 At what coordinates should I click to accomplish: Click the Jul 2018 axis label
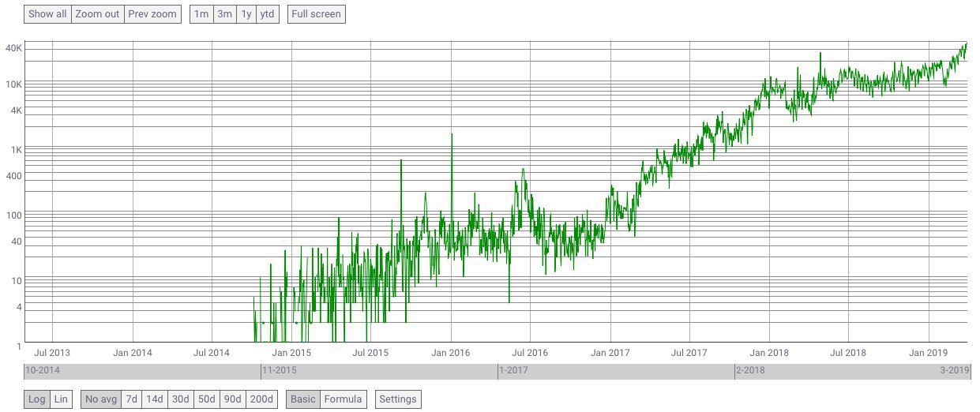click(848, 353)
